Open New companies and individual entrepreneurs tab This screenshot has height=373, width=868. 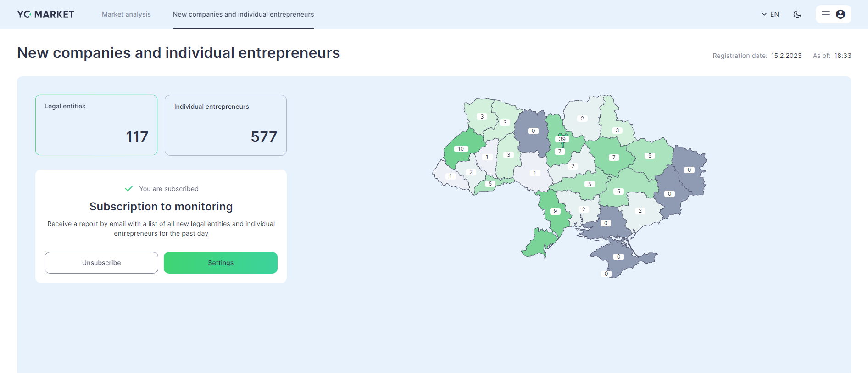tap(243, 14)
